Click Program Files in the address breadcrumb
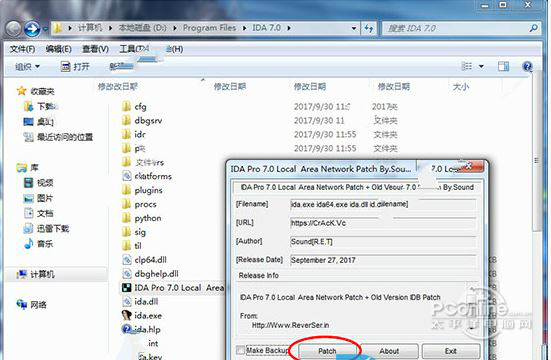The image size is (551, 360). 209,28
